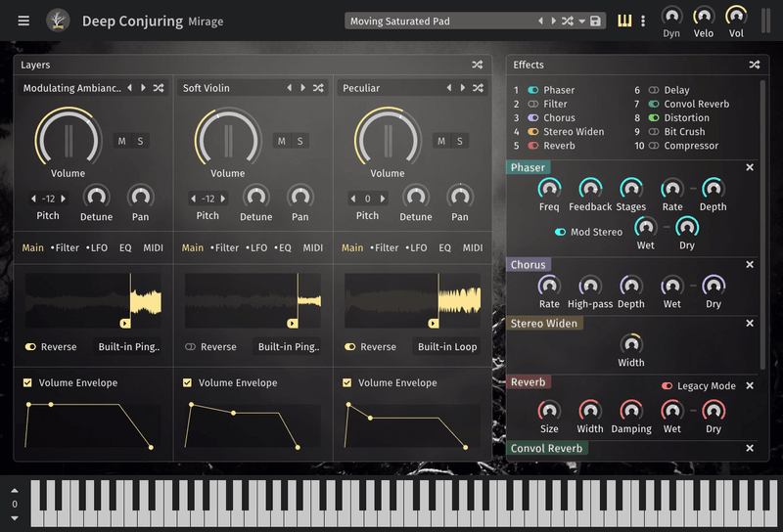The height and width of the screenshot is (532, 783).
Task: Remove the Phaser effect with X
Action: 750,167
